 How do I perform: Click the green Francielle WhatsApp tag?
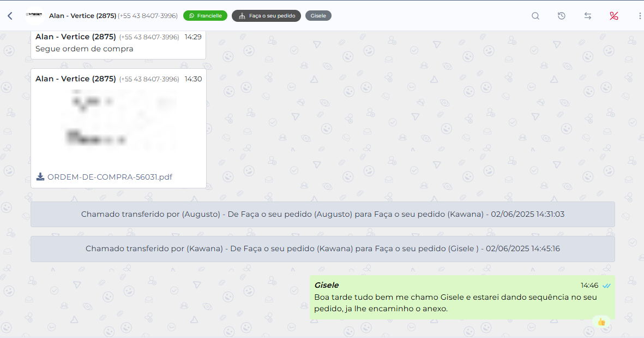(205, 16)
